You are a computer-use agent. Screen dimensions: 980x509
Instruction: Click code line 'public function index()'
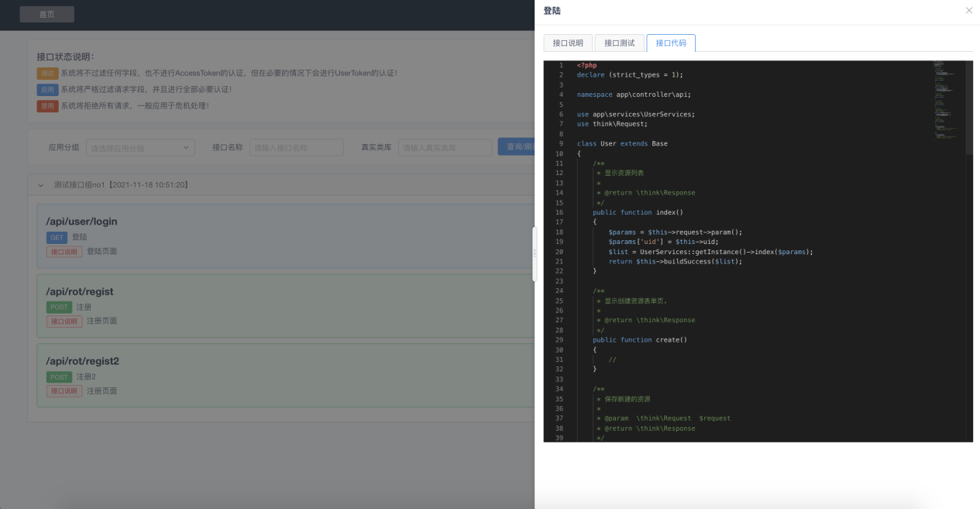pos(638,212)
